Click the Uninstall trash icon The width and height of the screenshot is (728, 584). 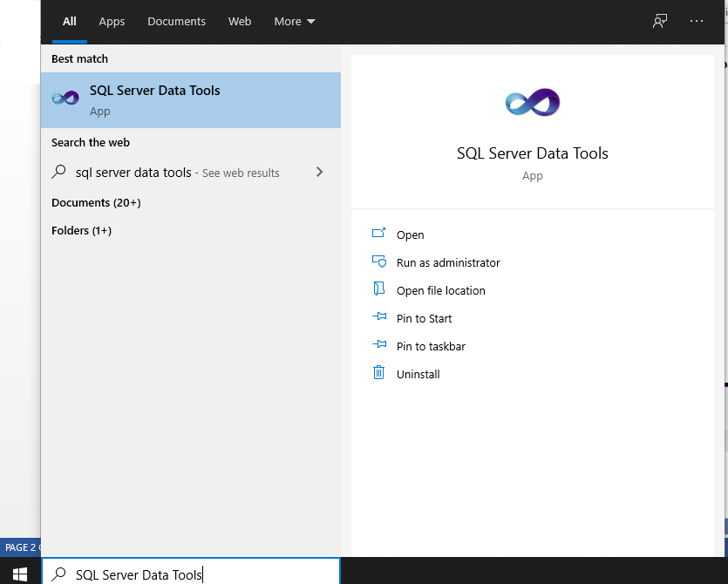[379, 374]
